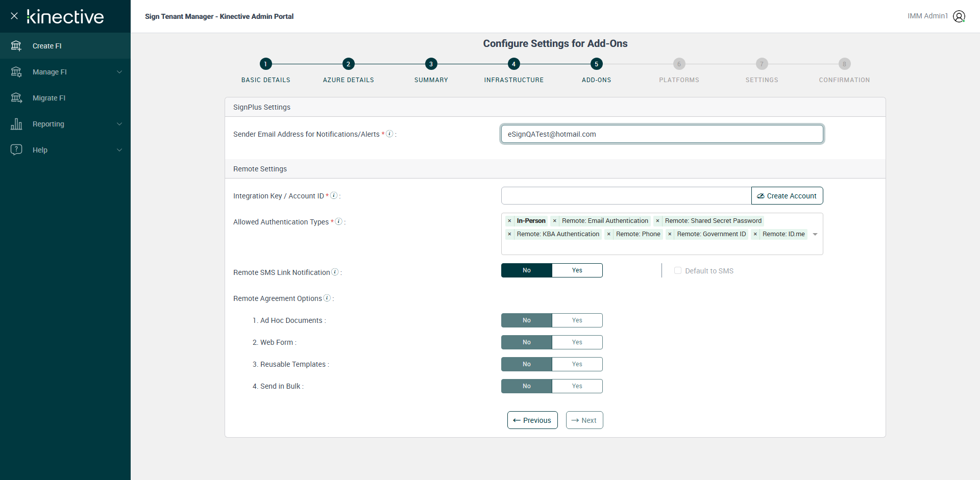The width and height of the screenshot is (980, 480).
Task: Expand the Help submenu chevron
Action: tap(119, 150)
